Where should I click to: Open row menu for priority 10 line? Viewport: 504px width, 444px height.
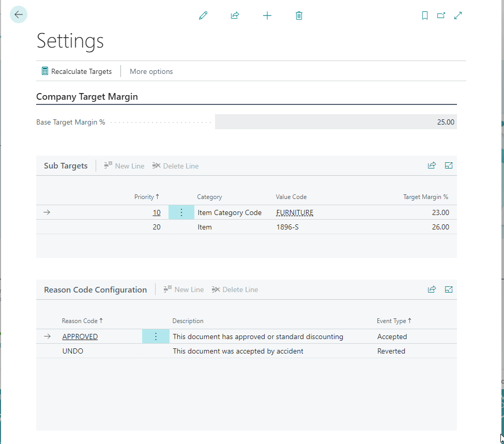[x=181, y=212]
